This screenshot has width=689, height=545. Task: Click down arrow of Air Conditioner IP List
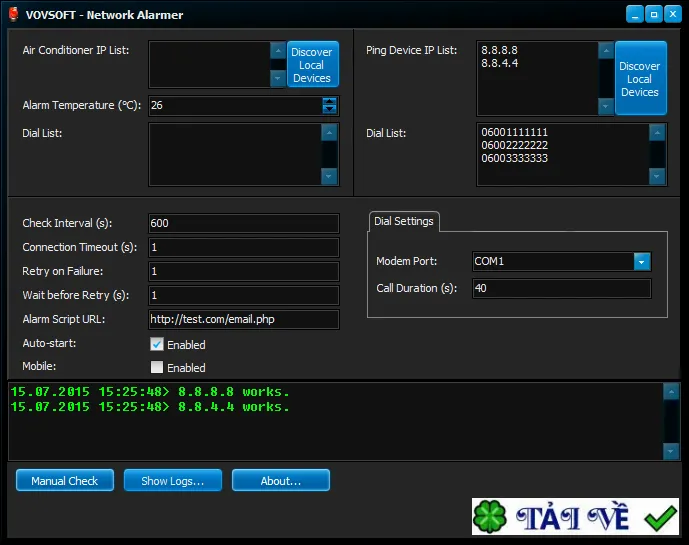278,79
